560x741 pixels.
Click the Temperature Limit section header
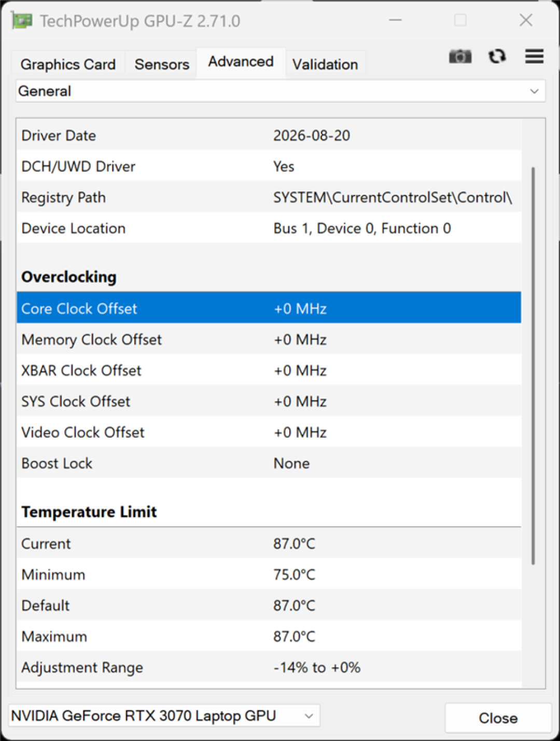(89, 512)
